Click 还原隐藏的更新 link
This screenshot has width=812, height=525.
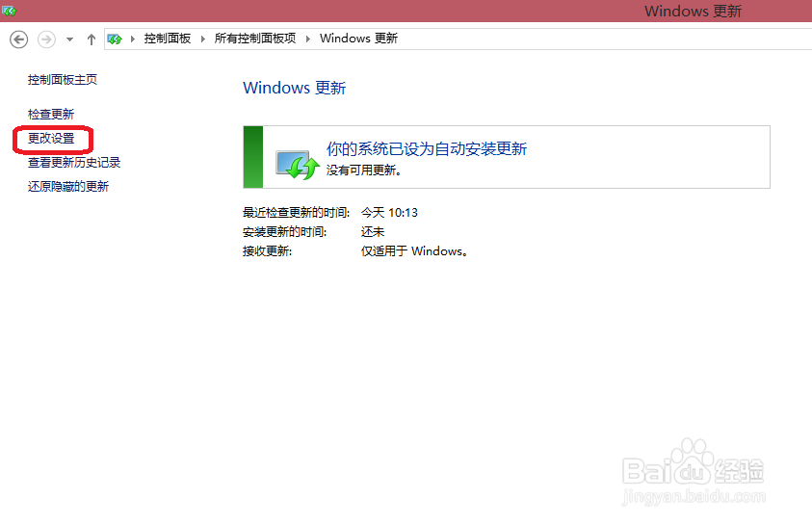[67, 186]
